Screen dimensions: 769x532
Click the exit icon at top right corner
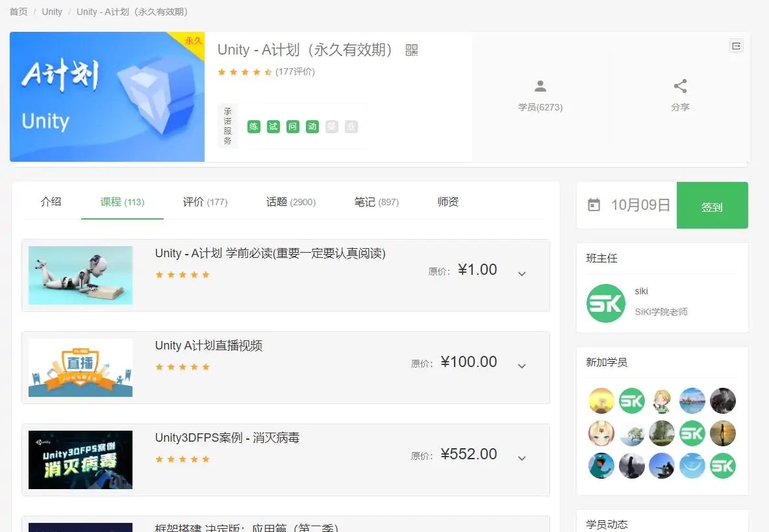pos(736,46)
